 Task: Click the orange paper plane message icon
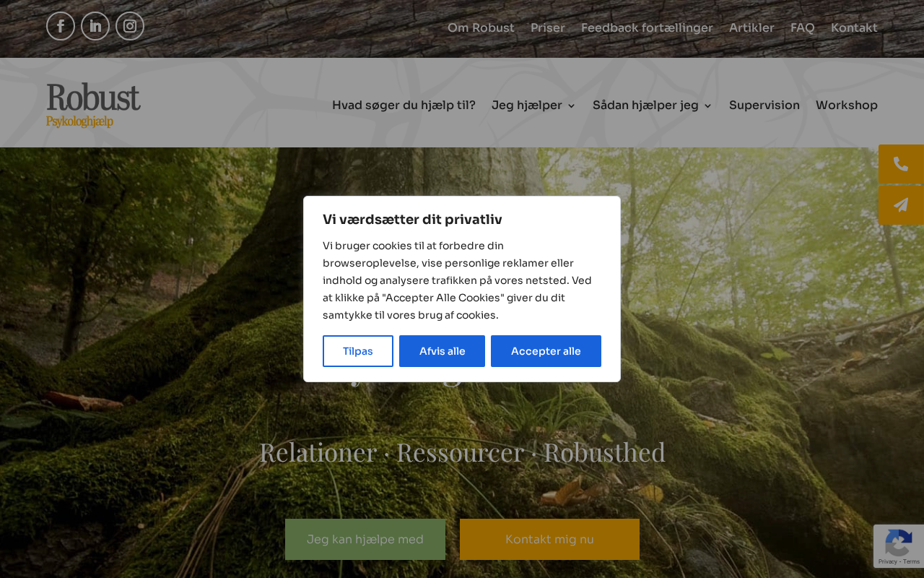pyautogui.click(x=901, y=205)
